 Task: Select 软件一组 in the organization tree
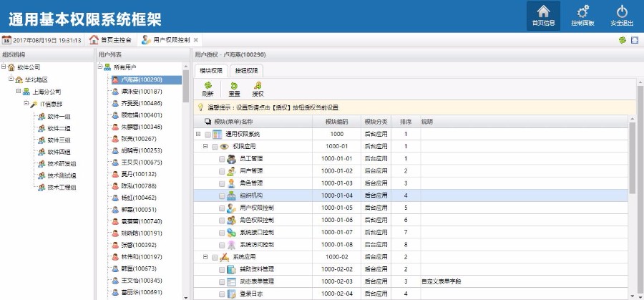click(x=59, y=117)
